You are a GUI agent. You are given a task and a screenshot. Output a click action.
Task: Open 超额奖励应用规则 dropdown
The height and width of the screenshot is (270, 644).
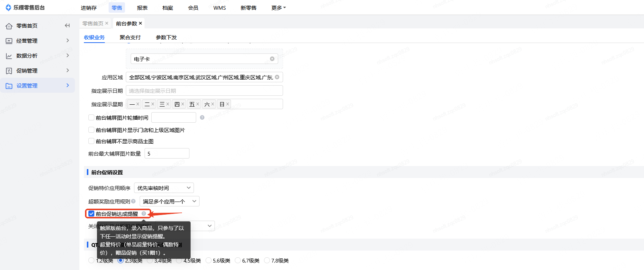click(x=170, y=201)
